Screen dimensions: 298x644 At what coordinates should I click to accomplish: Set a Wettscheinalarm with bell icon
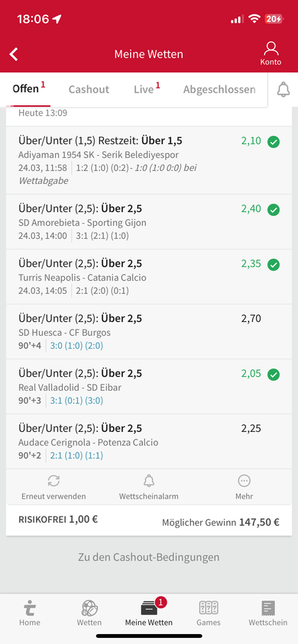click(x=149, y=481)
